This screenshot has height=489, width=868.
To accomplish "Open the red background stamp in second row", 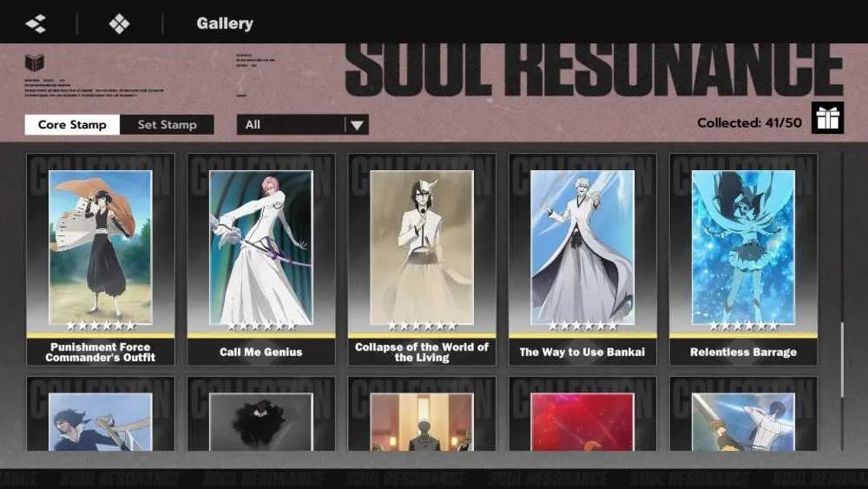I will click(x=582, y=414).
